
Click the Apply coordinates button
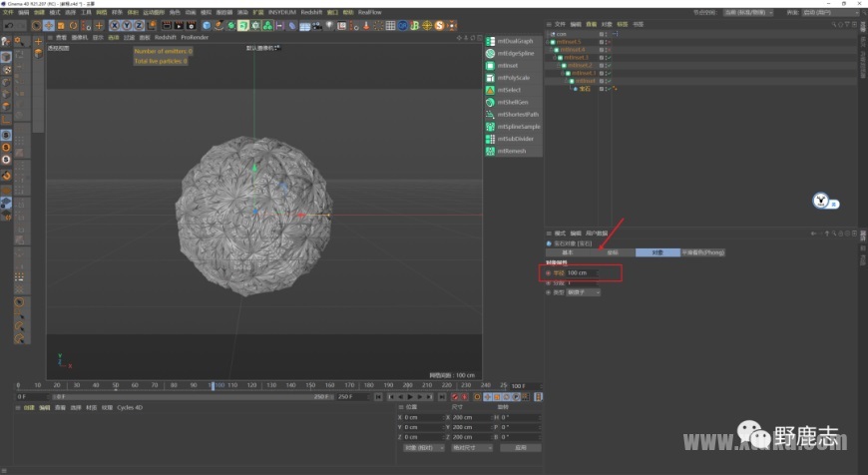(521, 448)
